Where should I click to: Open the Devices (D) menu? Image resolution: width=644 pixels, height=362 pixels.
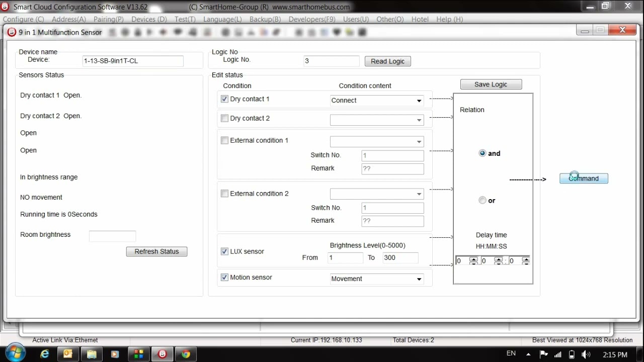point(149,19)
